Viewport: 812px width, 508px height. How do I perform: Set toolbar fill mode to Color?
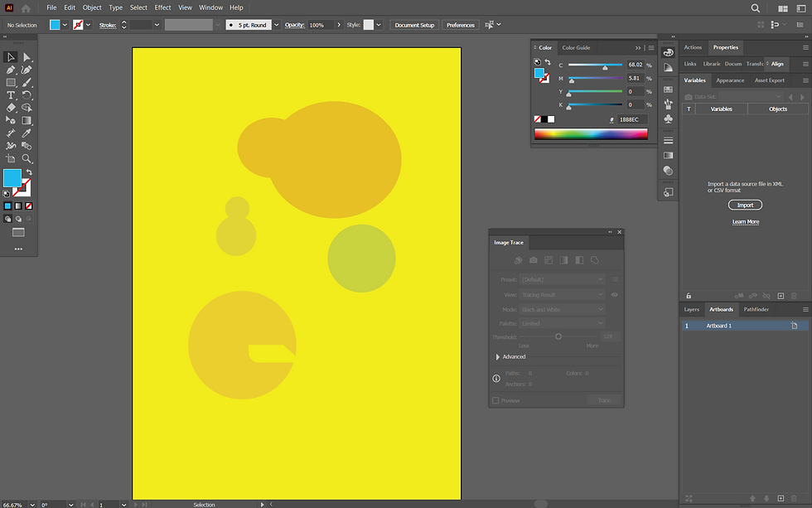[7, 206]
